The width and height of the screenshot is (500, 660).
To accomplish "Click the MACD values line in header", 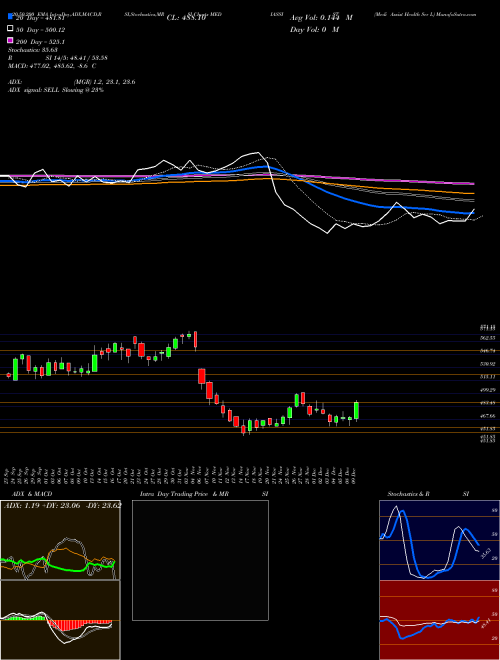I will coord(52,66).
